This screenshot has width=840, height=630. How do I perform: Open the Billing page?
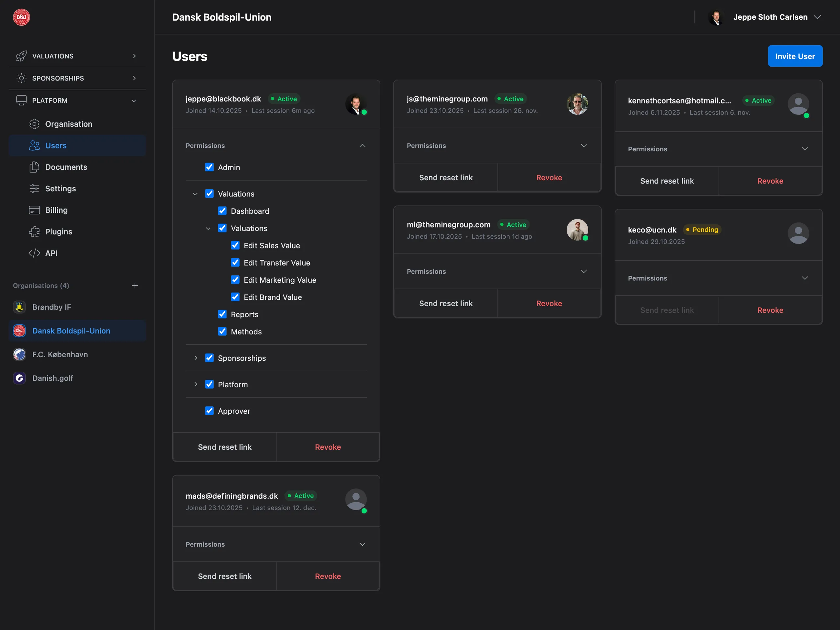coord(77,210)
